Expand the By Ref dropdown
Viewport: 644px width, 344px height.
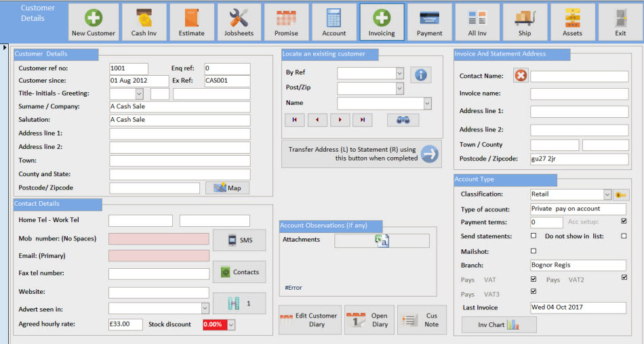click(399, 73)
